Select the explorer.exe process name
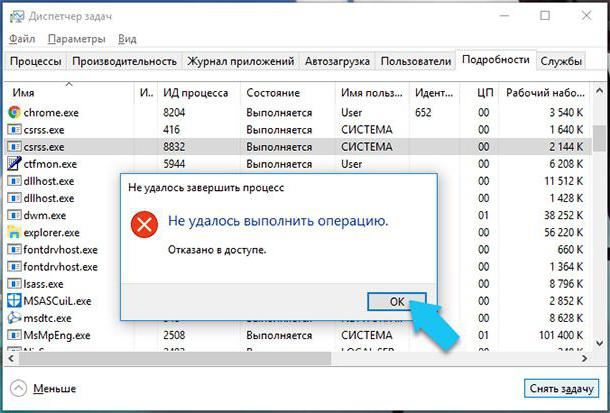 click(51, 232)
